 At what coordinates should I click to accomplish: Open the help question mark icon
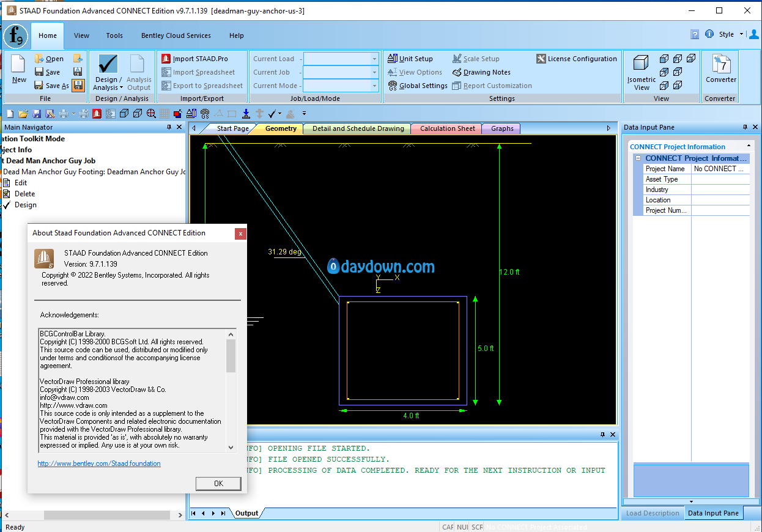pyautogui.click(x=695, y=34)
